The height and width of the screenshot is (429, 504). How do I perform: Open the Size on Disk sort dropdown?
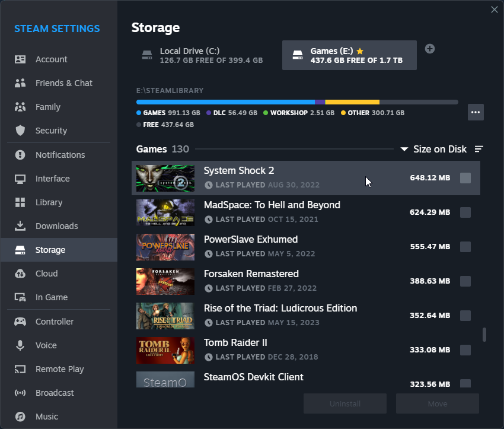point(433,149)
